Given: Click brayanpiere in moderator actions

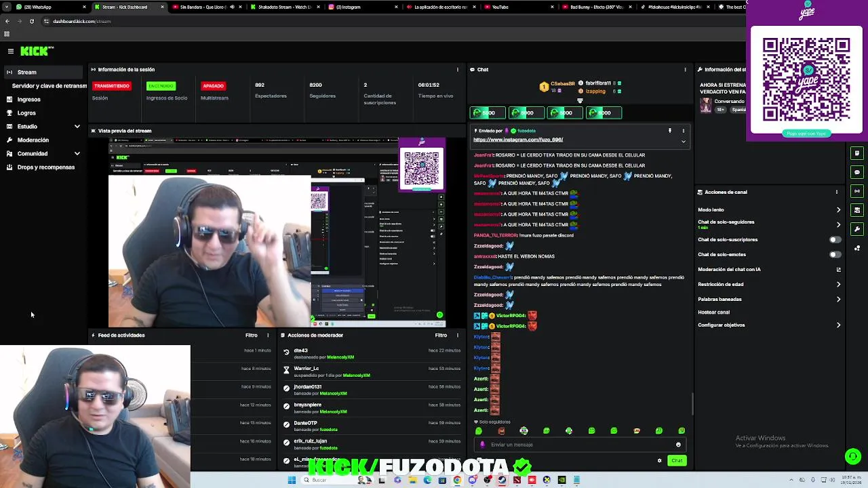Looking at the screenshot, I should (307, 405).
